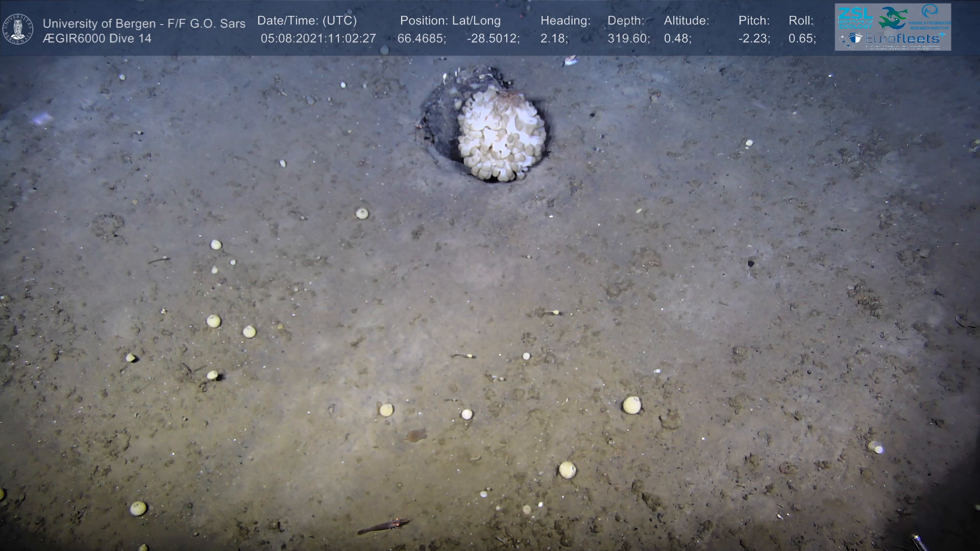Click the ÆGIR6000 Dive 14 text
The height and width of the screenshot is (551, 980).
coord(97,39)
